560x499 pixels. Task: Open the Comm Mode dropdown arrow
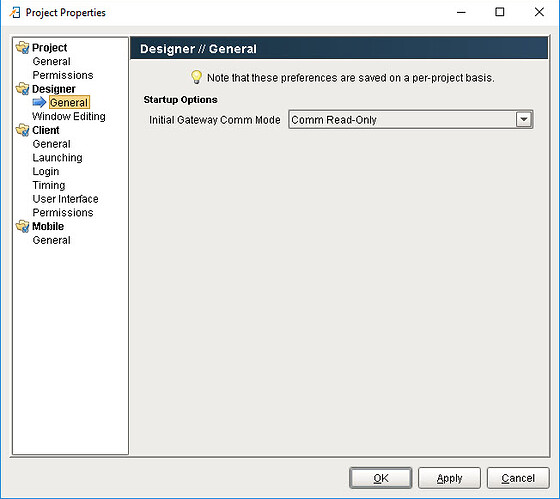pyautogui.click(x=524, y=119)
